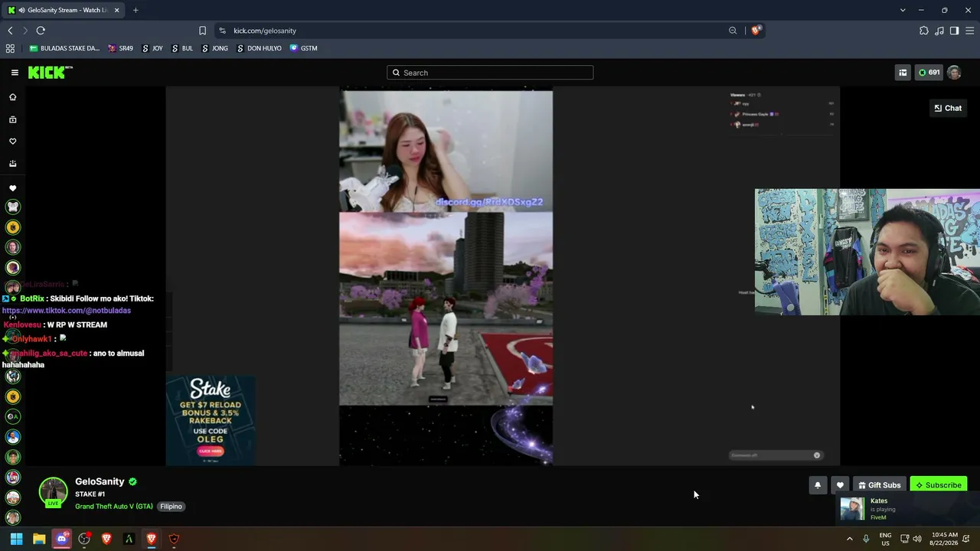Open the GSTM bookmark
Screen dimensions: 980x551
[x=303, y=48]
